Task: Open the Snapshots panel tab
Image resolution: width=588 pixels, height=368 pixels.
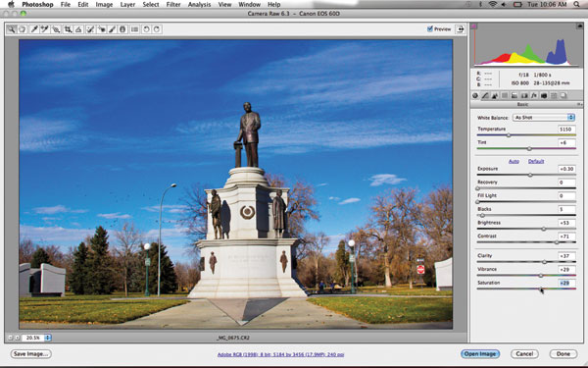Action: [x=563, y=95]
